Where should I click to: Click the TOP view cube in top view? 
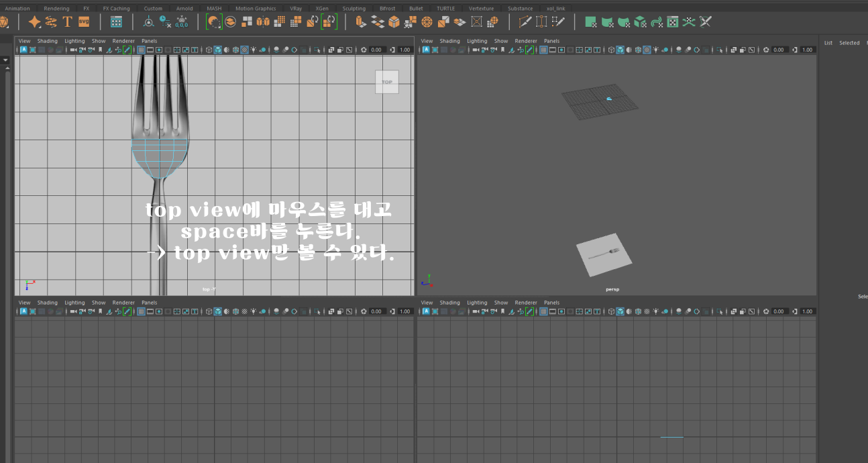point(387,82)
